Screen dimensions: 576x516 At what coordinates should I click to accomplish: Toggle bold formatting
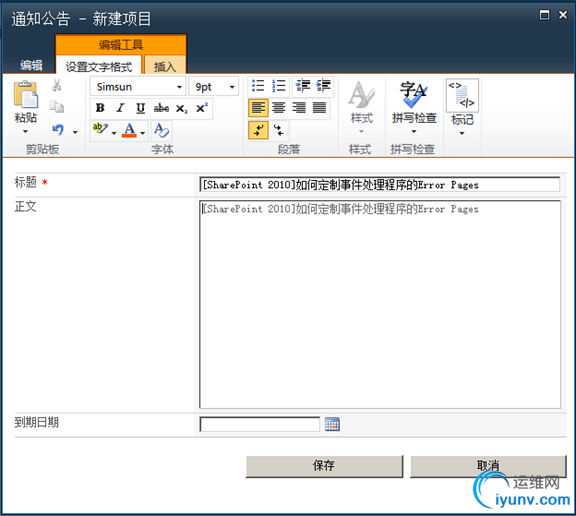tap(100, 108)
